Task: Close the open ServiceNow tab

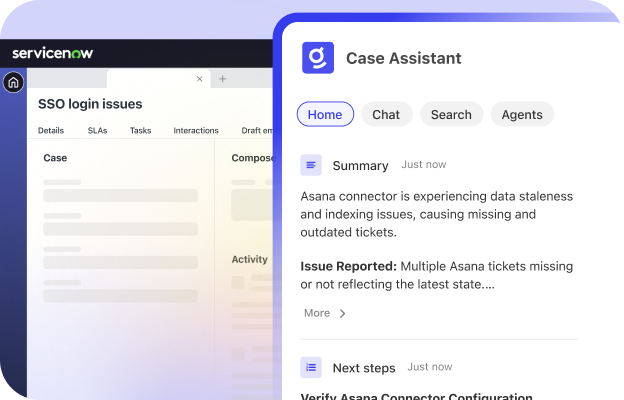Action: [199, 79]
